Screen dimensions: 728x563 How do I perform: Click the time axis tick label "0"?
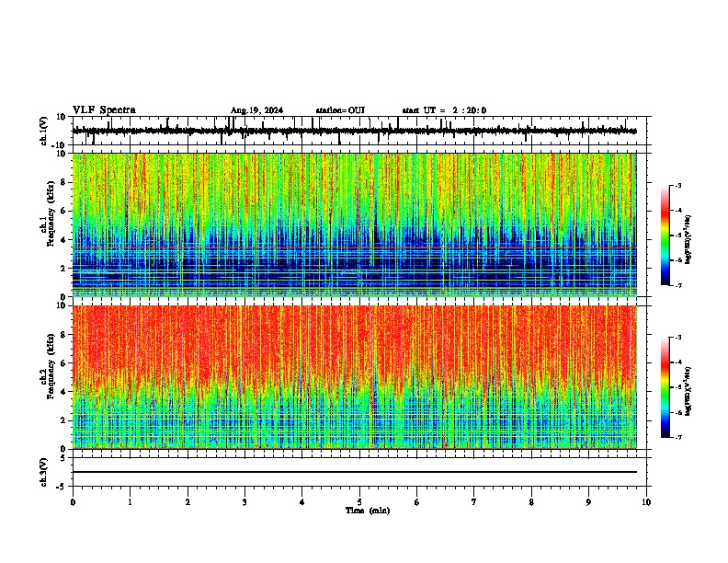(x=73, y=502)
